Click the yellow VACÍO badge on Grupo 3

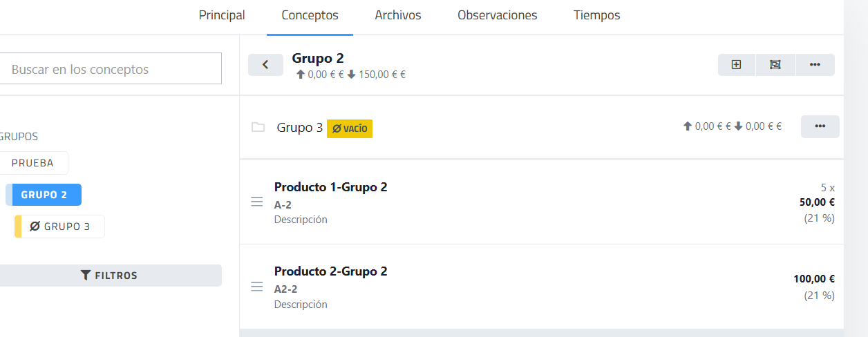350,128
